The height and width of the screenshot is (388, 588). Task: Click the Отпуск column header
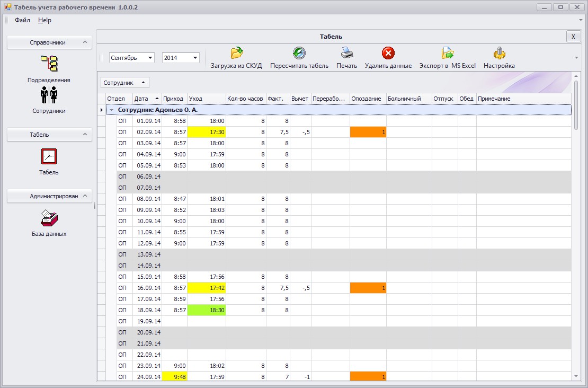pos(445,99)
